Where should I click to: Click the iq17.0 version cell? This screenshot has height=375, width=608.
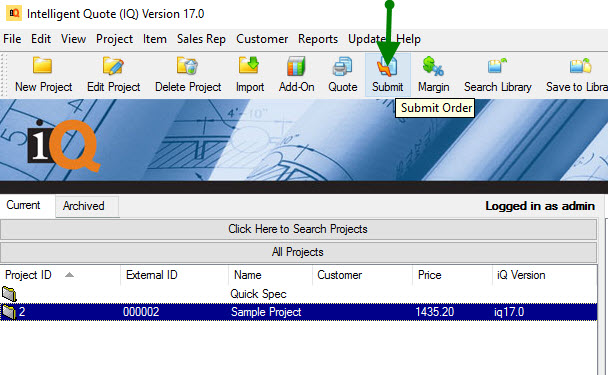click(509, 312)
